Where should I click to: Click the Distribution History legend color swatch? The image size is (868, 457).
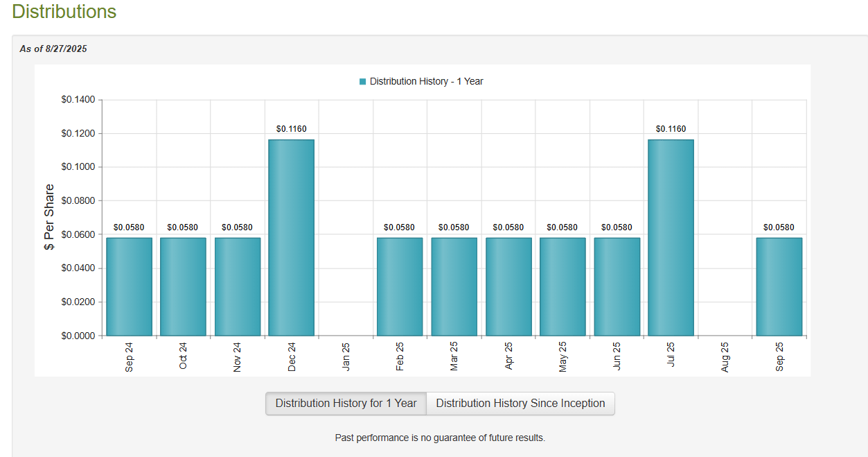coord(362,82)
